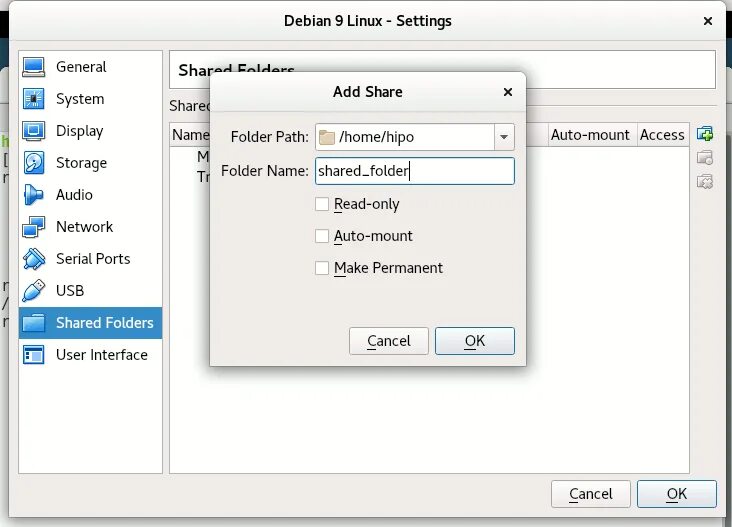
Task: Click the Folder Name input field
Action: click(415, 171)
